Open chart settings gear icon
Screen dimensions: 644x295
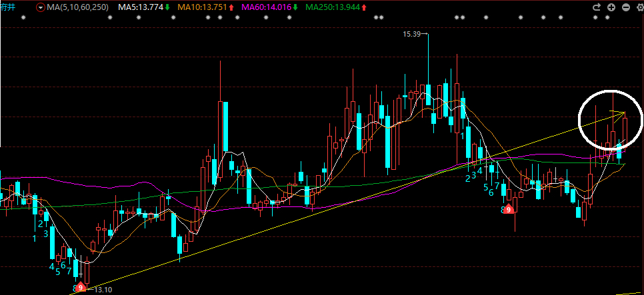639,7
